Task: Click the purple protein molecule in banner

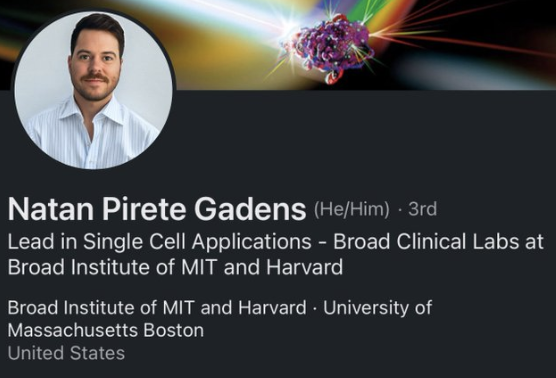Action: point(328,48)
